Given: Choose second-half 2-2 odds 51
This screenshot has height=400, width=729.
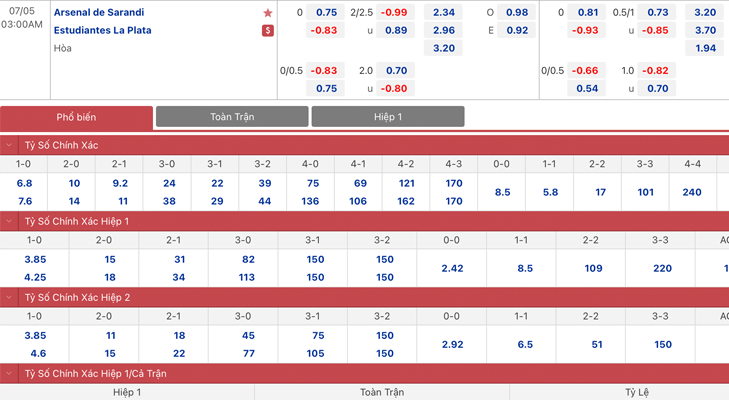Looking at the screenshot, I should pyautogui.click(x=597, y=345).
